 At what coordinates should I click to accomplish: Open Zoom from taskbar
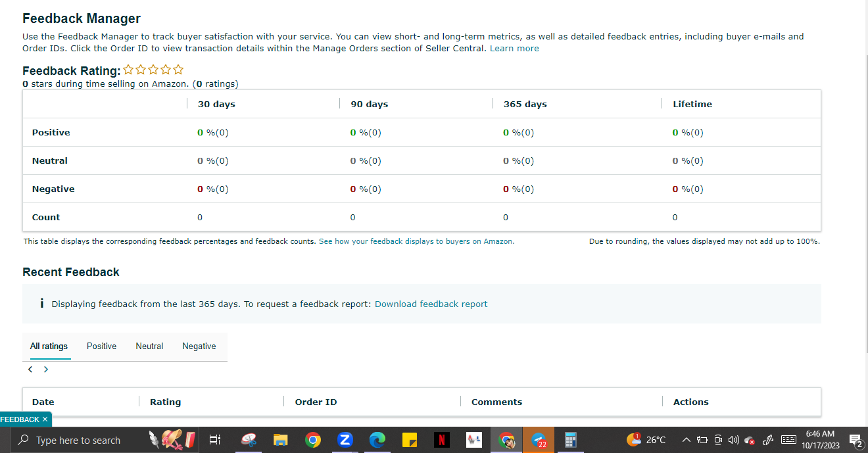345,440
